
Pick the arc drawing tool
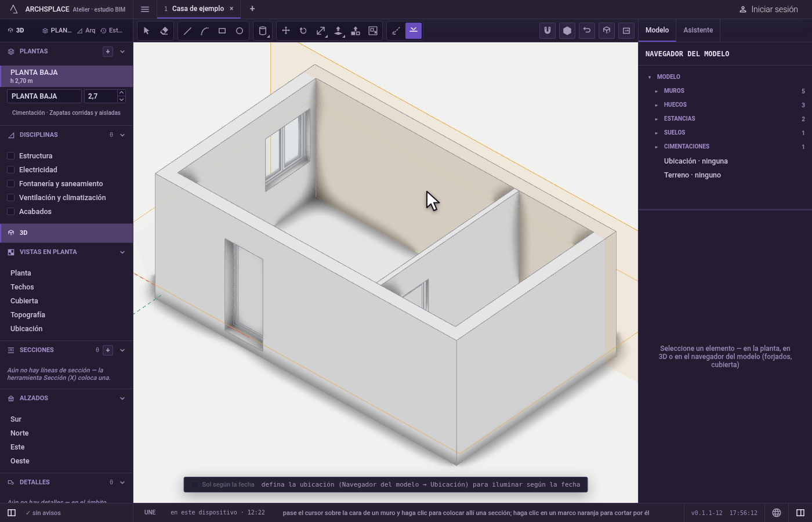(x=205, y=31)
